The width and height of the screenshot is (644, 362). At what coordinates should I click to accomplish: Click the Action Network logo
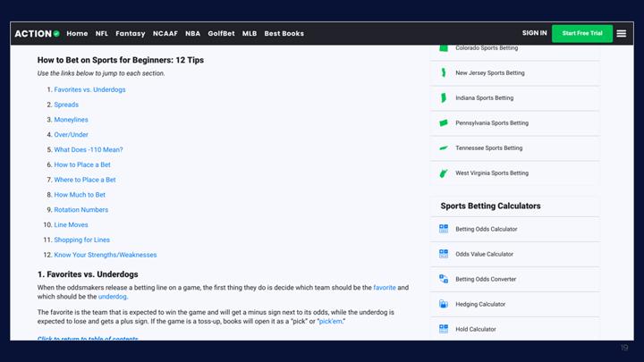point(37,34)
